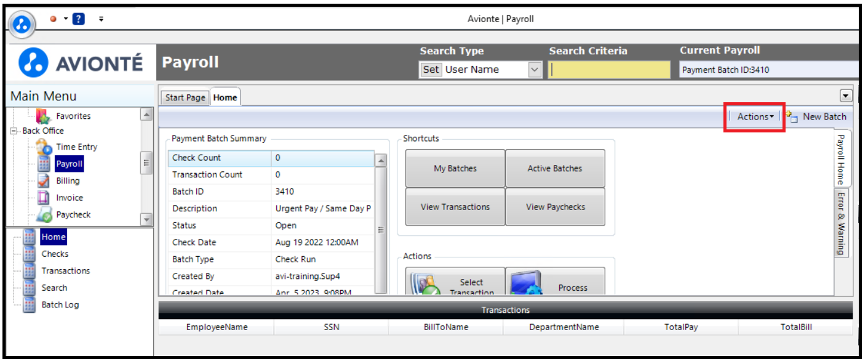The width and height of the screenshot is (868, 364).
Task: Click the Check Date Aug 19 2022 value
Action: (x=316, y=243)
